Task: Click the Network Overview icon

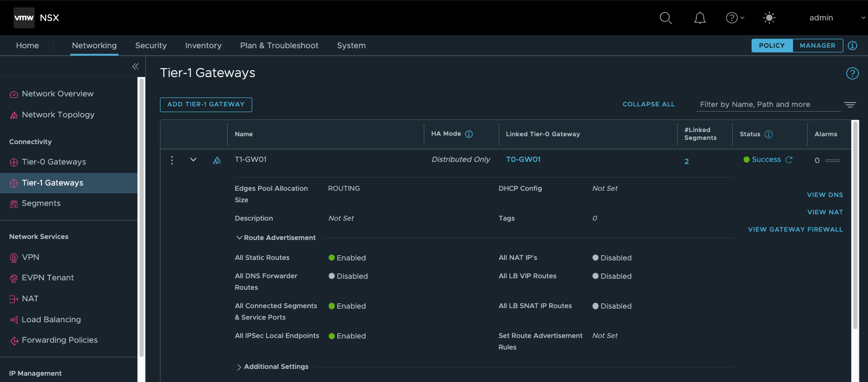Action: click(x=14, y=94)
